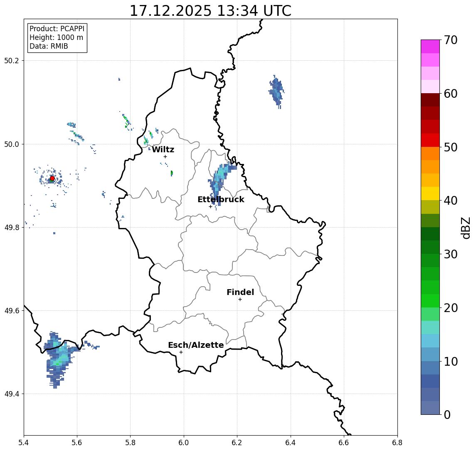Click longitude axis label 5.8
The image size is (476, 451).
coord(130,443)
